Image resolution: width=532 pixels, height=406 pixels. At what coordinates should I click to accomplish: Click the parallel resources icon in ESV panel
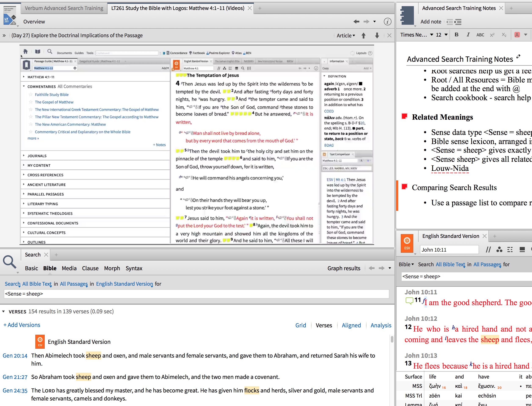click(488, 250)
